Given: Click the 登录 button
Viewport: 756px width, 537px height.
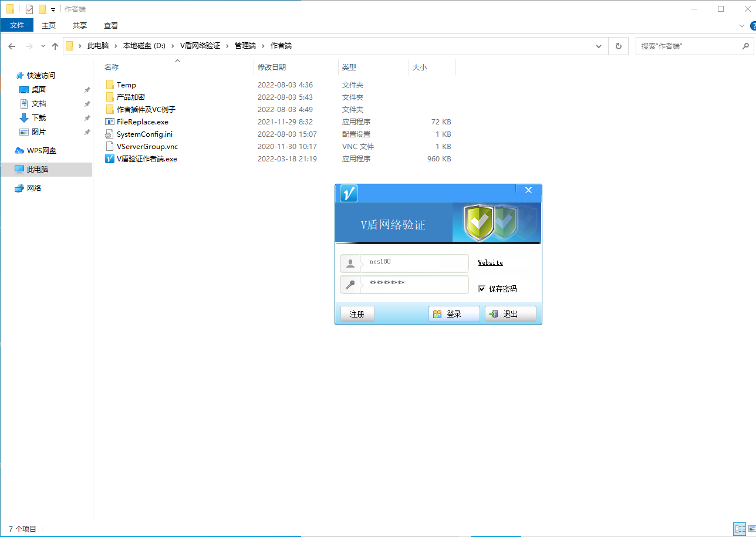Looking at the screenshot, I should pyautogui.click(x=454, y=314).
